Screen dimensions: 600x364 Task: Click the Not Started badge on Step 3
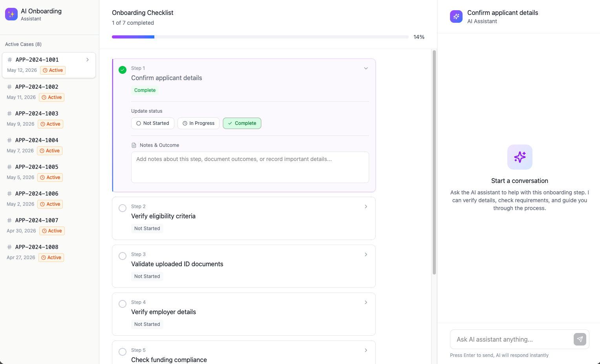147,276
